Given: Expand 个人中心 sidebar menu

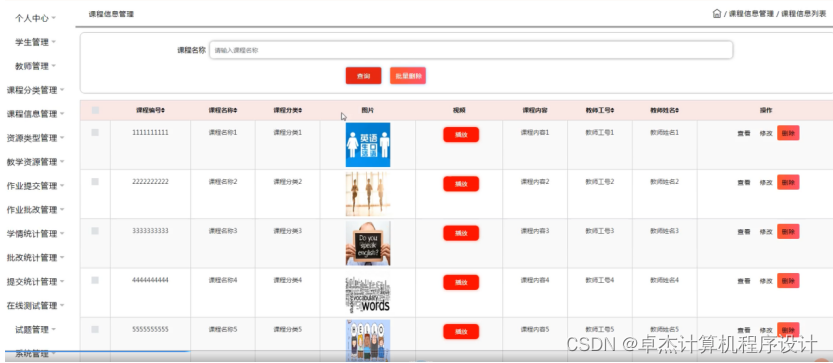Looking at the screenshot, I should click(35, 18).
